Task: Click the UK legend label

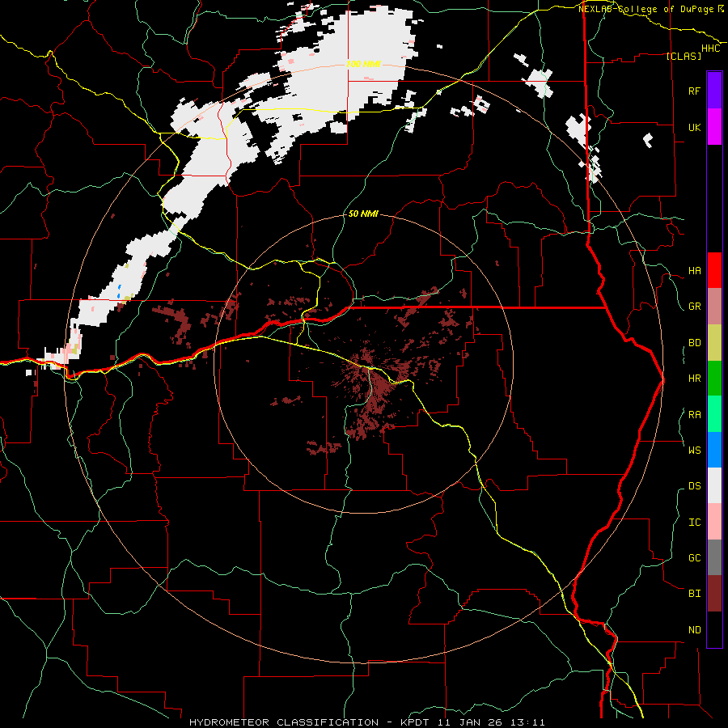Action: tap(694, 127)
